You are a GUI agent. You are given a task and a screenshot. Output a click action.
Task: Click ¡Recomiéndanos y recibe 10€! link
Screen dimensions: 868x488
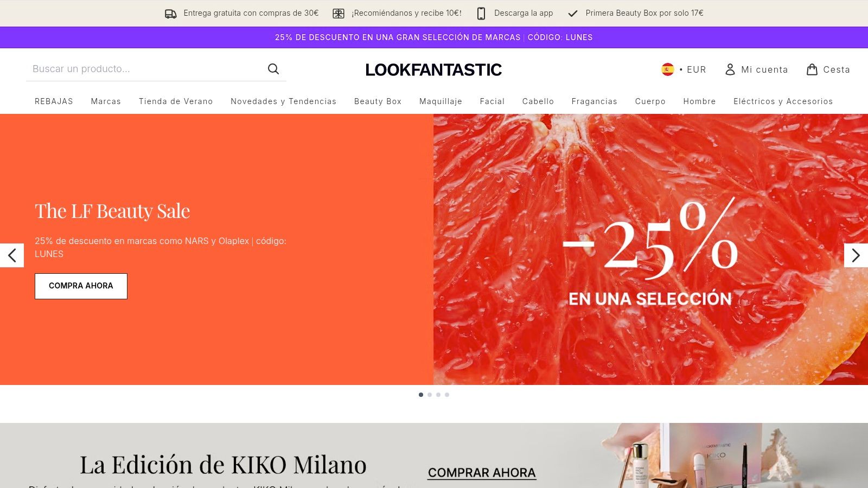(x=406, y=13)
